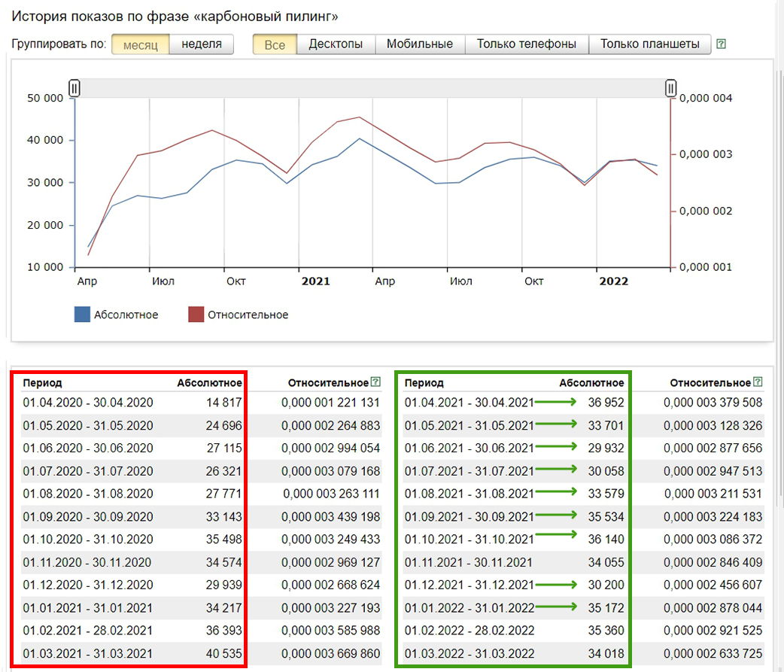Click the right table Период header
The image size is (784, 672).
point(424,383)
